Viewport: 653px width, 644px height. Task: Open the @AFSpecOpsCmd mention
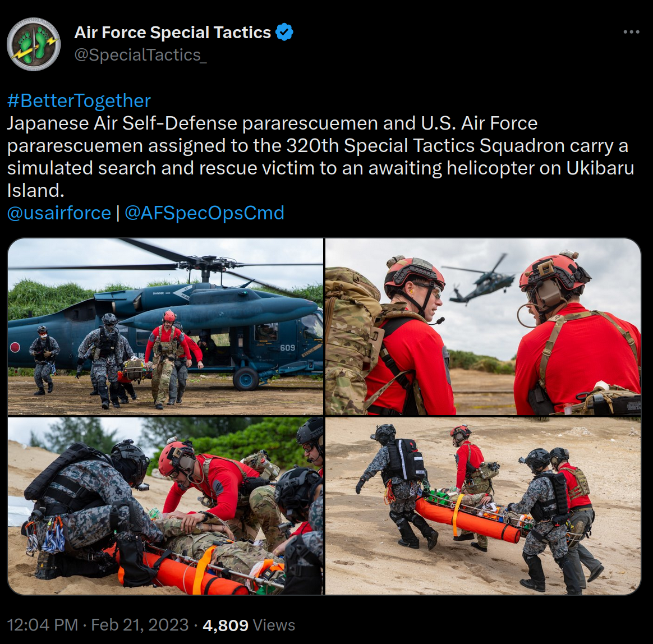click(204, 213)
